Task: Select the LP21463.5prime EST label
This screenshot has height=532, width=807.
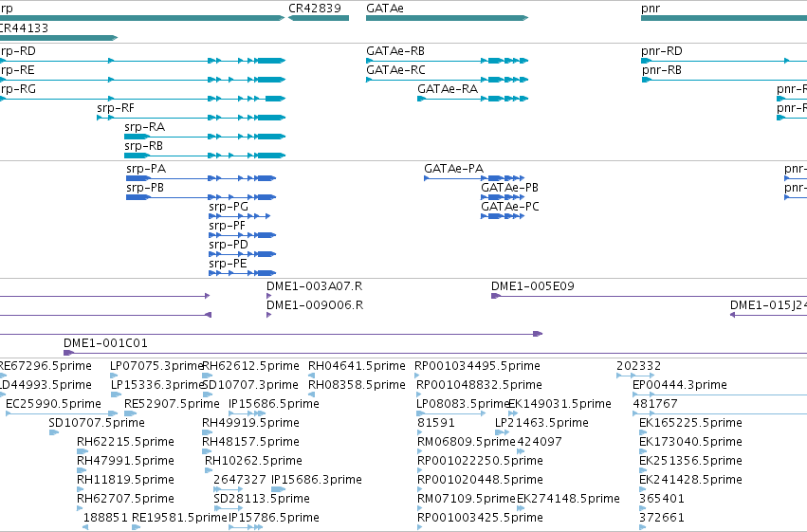Action: 541,423
